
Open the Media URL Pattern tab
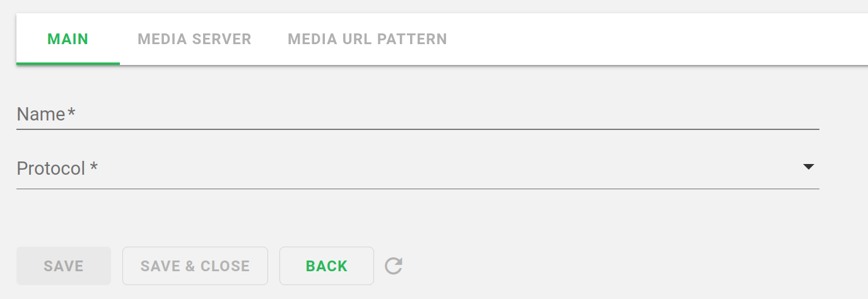pyautogui.click(x=367, y=39)
